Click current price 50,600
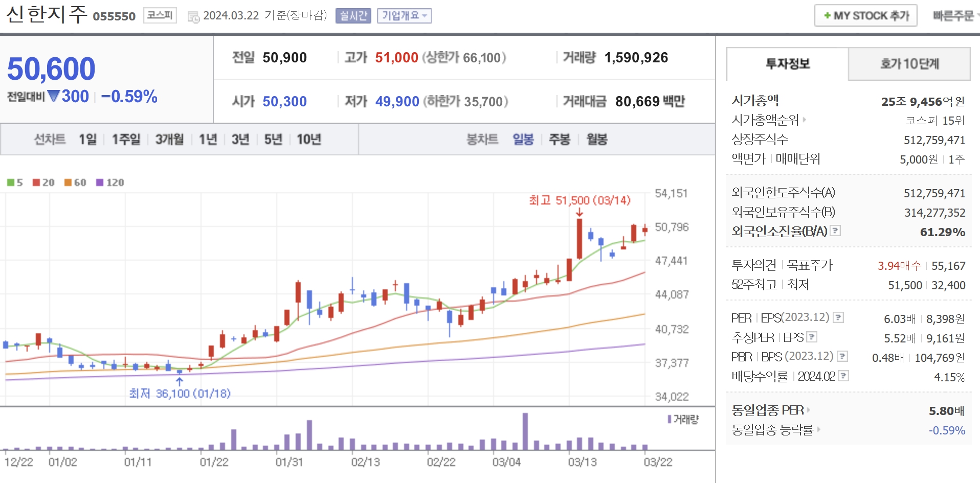The image size is (980, 483). coord(51,69)
